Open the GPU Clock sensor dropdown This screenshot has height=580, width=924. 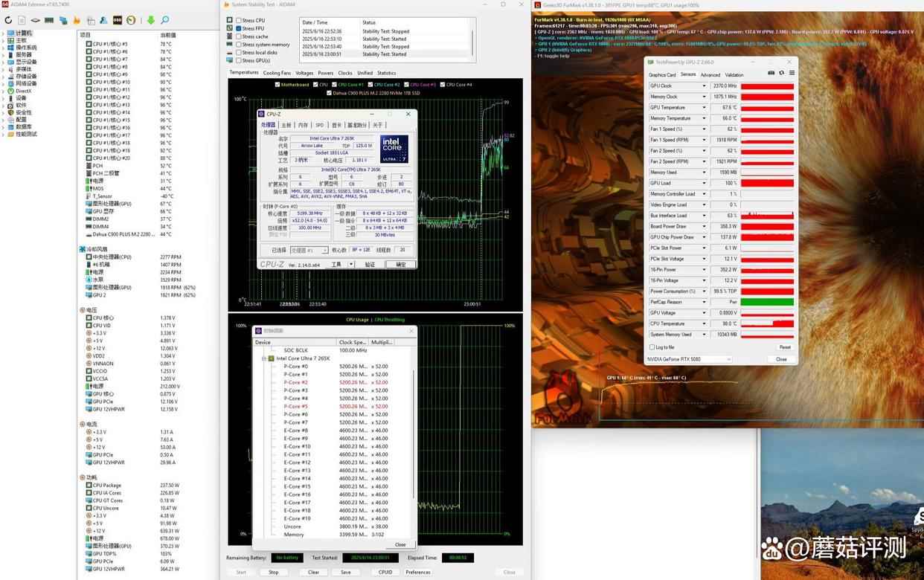pos(704,86)
